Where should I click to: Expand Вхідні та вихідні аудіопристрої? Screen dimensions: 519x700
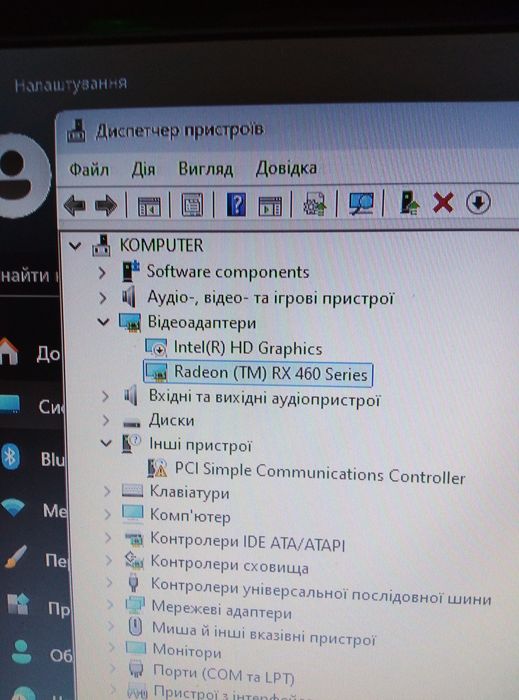point(105,396)
